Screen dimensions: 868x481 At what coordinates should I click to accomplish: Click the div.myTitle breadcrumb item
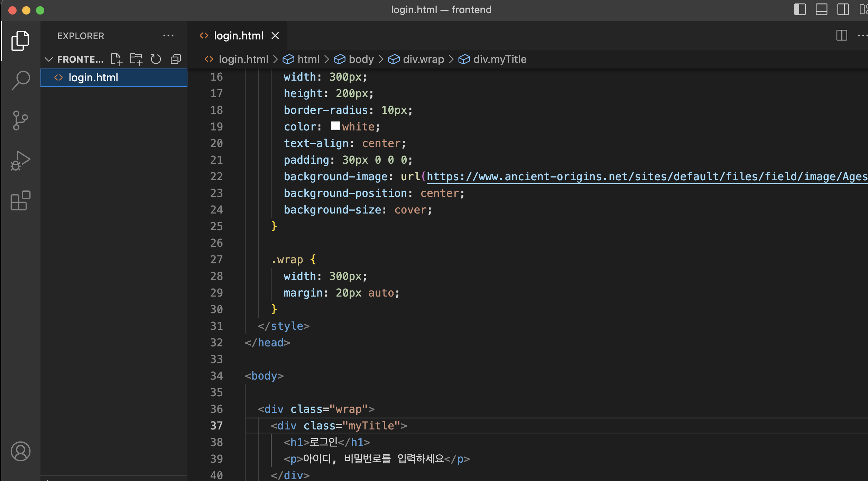click(492, 59)
